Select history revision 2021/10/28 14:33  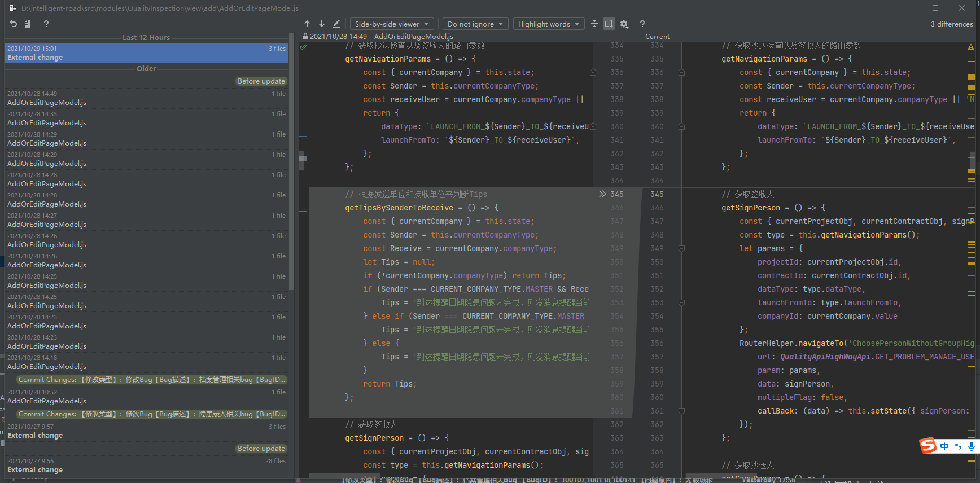tap(146, 118)
